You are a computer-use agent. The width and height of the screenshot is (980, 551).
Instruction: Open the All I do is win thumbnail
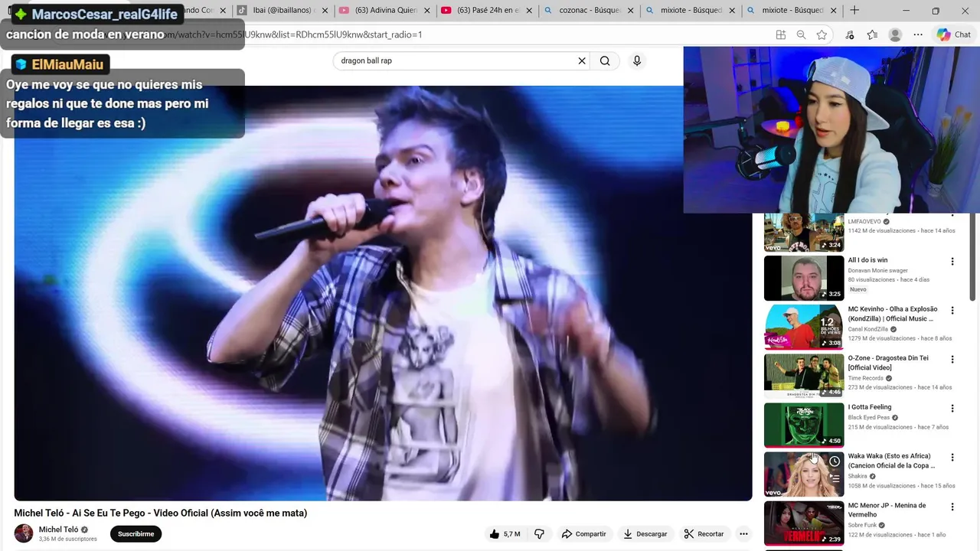(804, 278)
